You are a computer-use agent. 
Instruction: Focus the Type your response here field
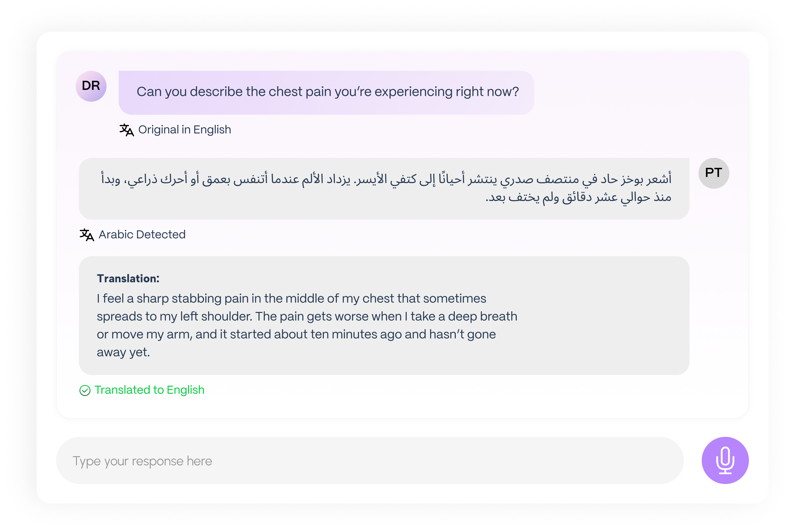point(370,461)
